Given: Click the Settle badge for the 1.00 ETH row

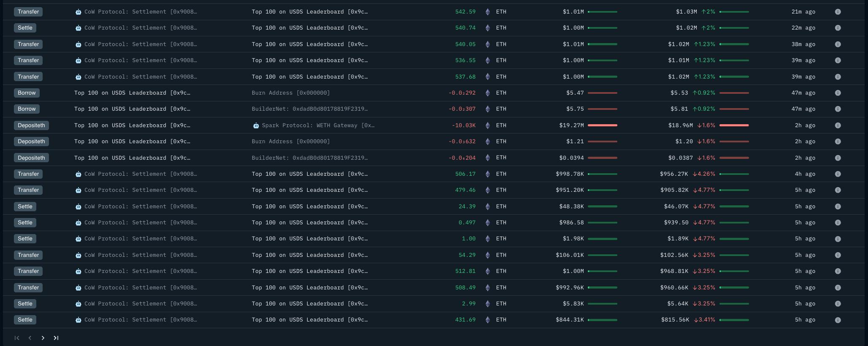Looking at the screenshot, I should point(25,239).
